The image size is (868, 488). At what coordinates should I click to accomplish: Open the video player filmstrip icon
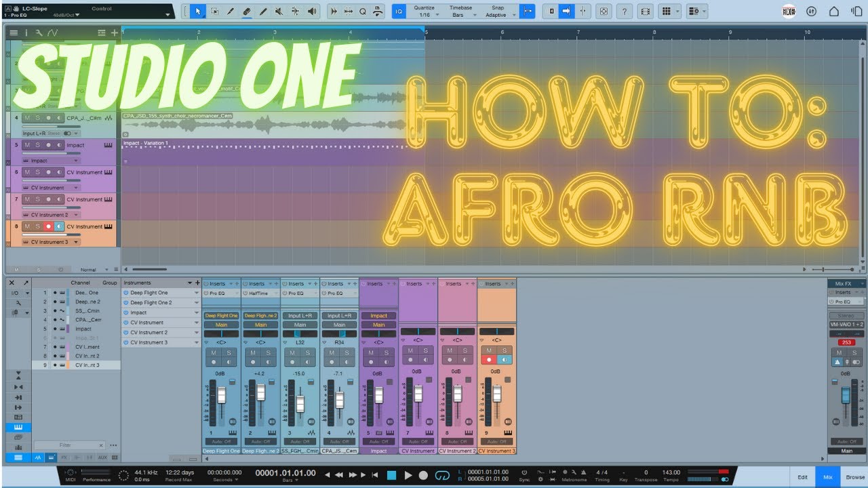click(645, 12)
